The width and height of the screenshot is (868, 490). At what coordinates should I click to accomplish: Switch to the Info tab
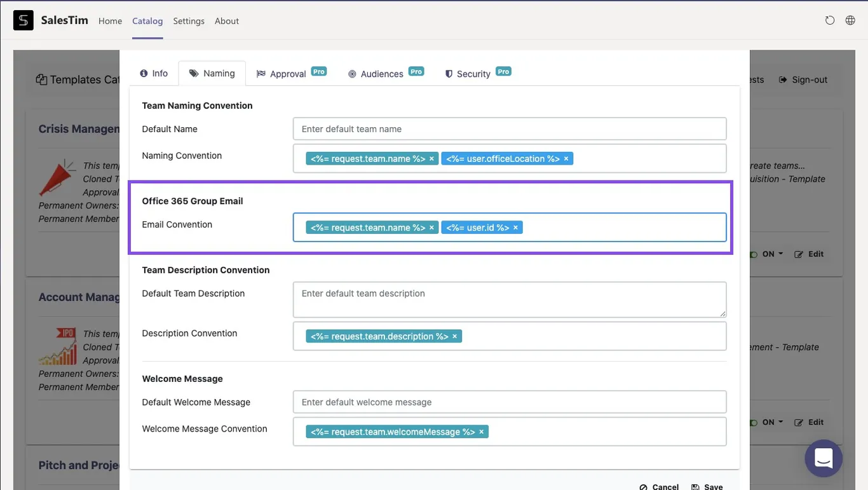pyautogui.click(x=154, y=74)
